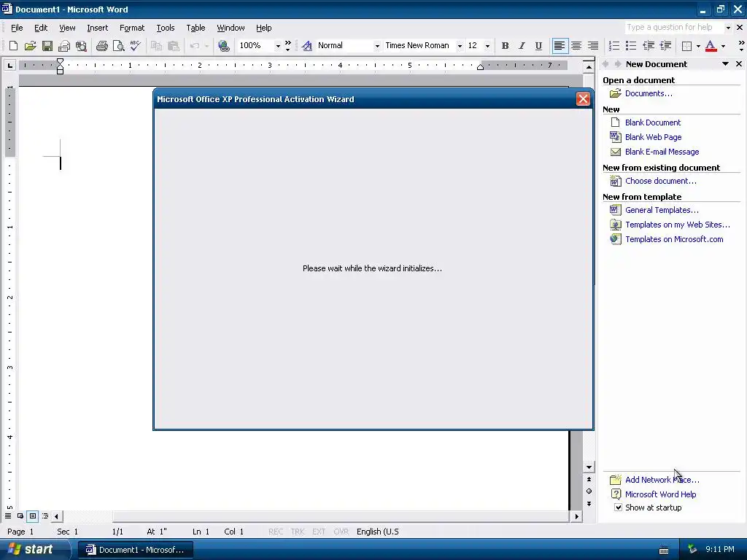Apply Outside Border icon
Image resolution: width=747 pixels, height=560 pixels.
pos(686,46)
